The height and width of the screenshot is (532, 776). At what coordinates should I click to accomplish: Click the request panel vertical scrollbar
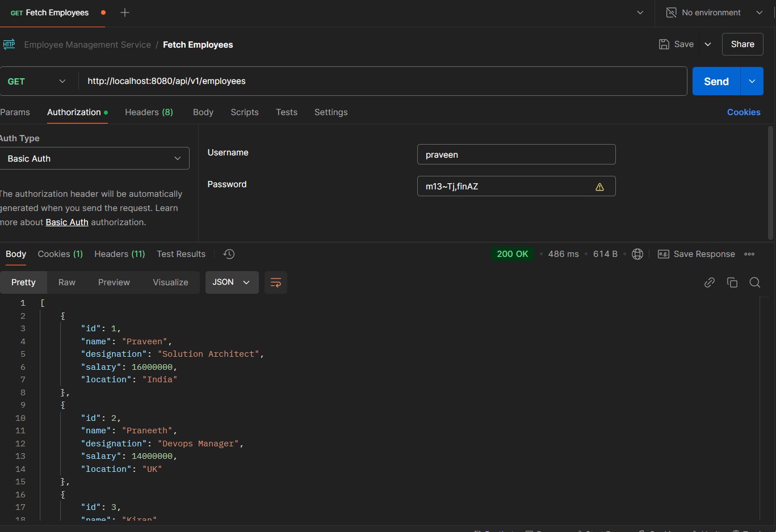[x=770, y=183]
